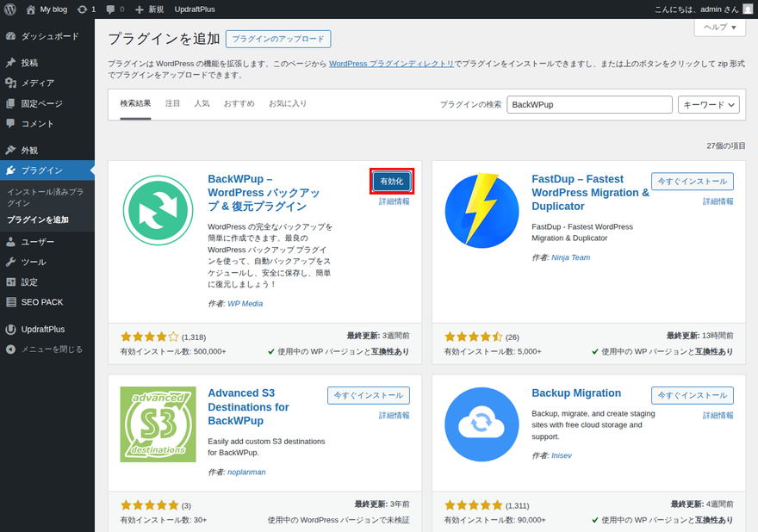Click Backup Migration cloud thumbnail

[x=482, y=424]
